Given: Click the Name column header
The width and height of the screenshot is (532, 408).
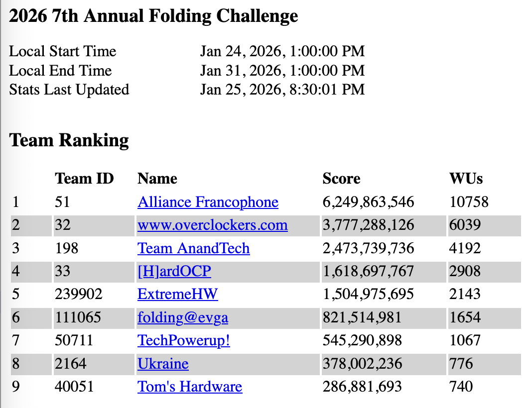Looking at the screenshot, I should point(157,179).
